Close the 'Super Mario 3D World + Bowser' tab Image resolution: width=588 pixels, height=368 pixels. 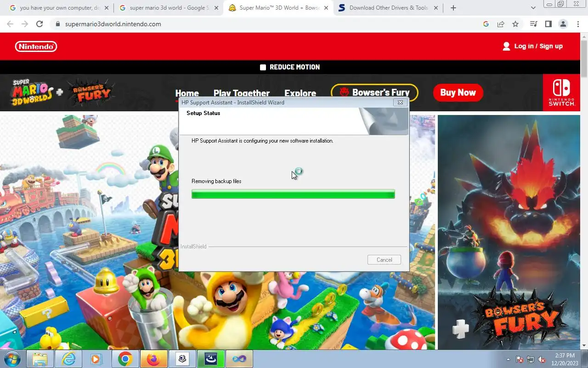pos(326,8)
